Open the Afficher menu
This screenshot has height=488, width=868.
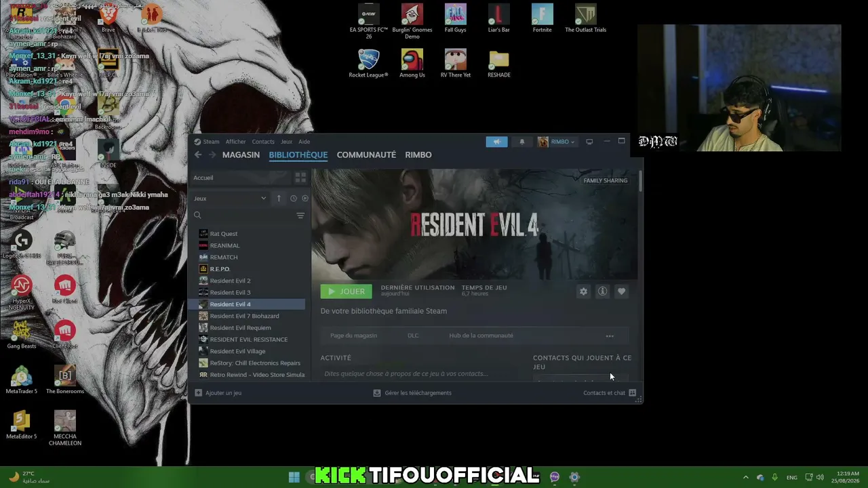coord(236,142)
